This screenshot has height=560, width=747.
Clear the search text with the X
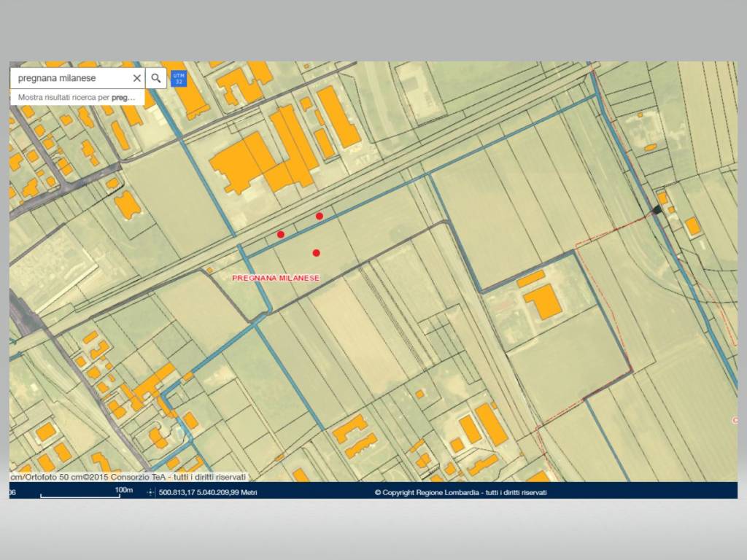coord(136,78)
